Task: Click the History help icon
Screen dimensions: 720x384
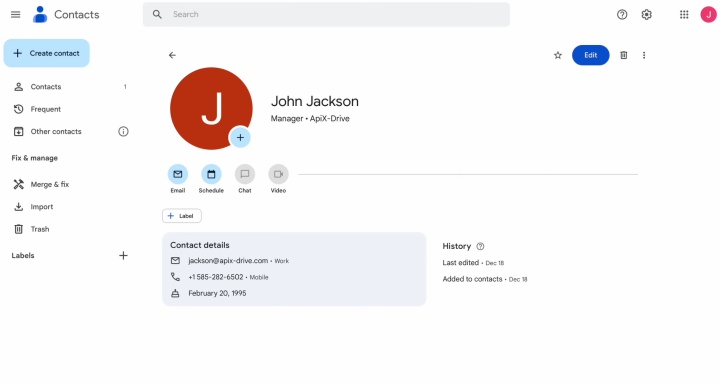Action: 480,246
